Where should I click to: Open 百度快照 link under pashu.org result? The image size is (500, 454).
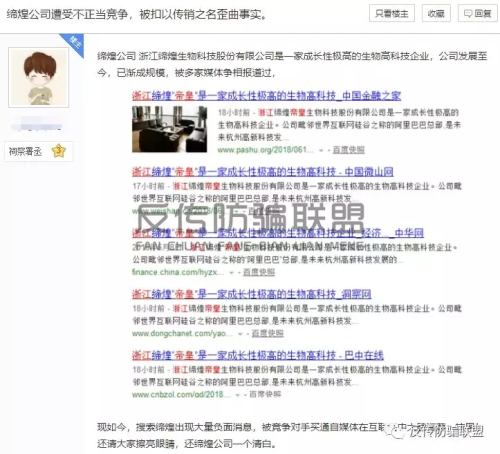tap(349, 150)
